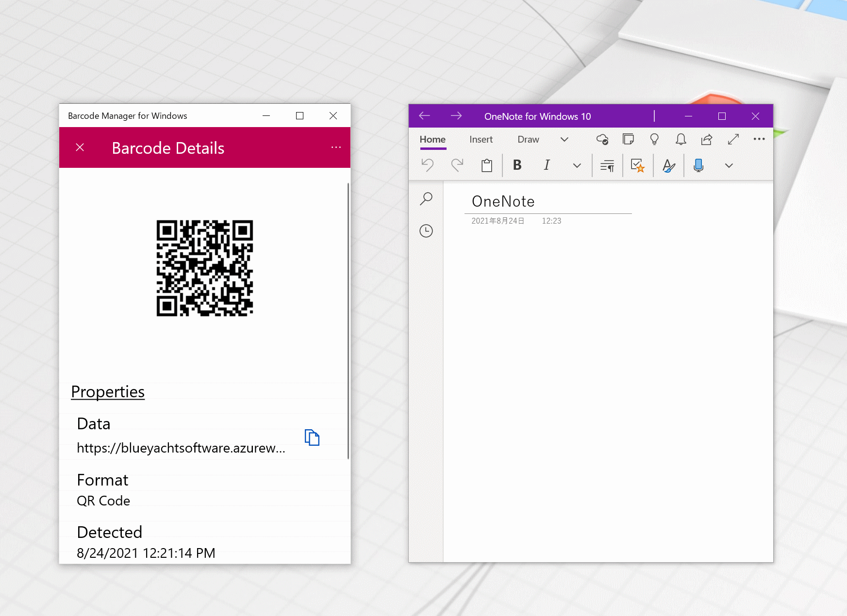Maximize the Barcode Manager window
This screenshot has height=616, width=847.
point(299,115)
